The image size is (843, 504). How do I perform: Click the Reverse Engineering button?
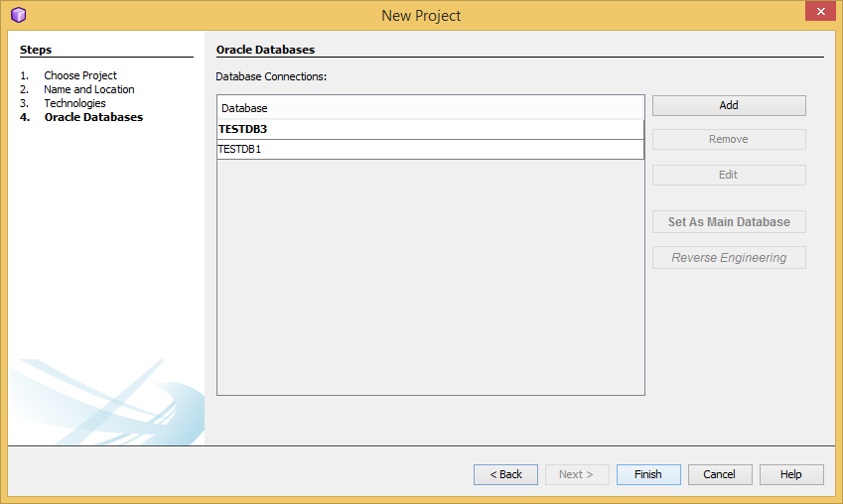pyautogui.click(x=728, y=258)
